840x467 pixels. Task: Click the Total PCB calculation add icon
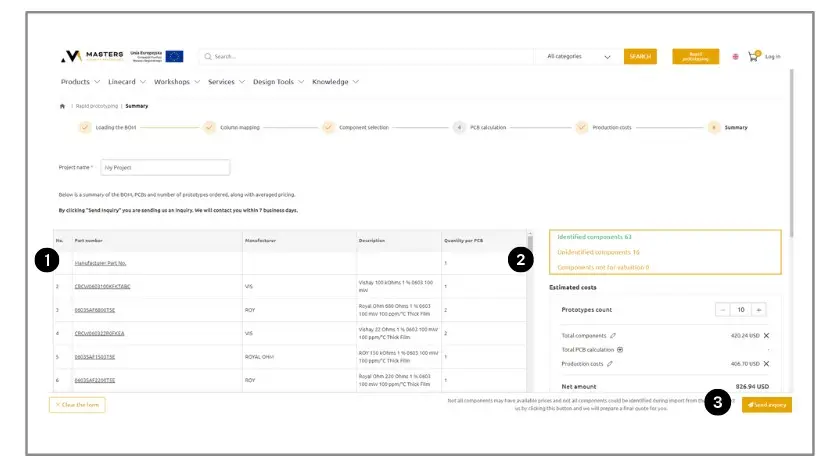620,350
